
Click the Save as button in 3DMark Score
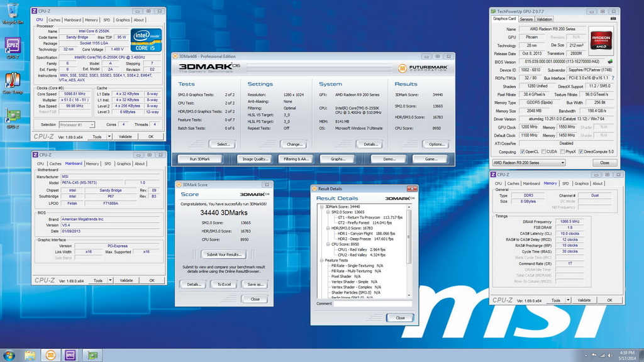255,285
